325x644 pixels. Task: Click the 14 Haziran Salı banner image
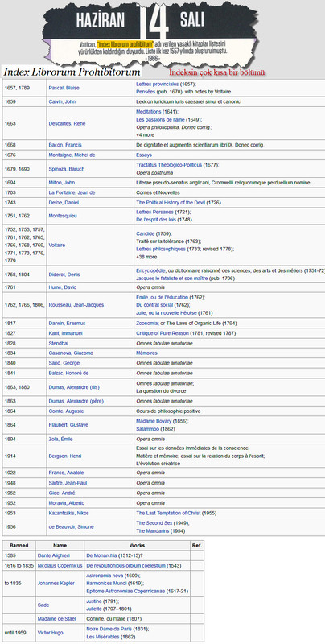tap(152, 34)
